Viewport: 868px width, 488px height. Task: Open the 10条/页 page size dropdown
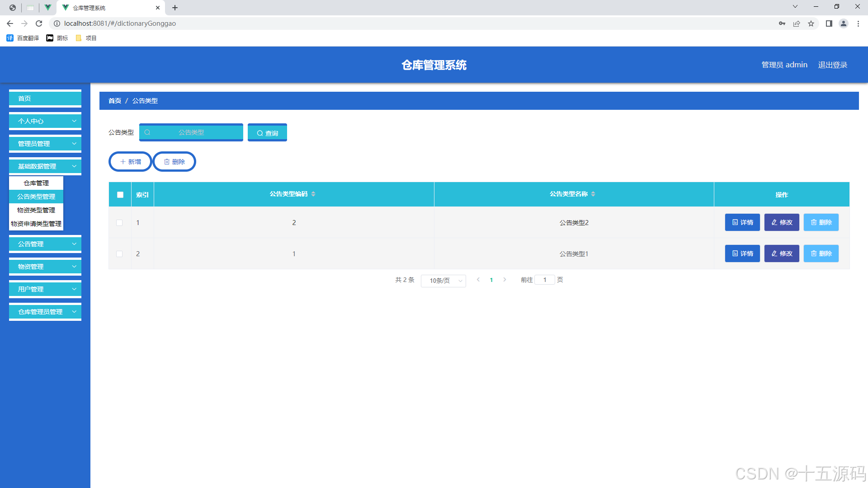tap(443, 281)
